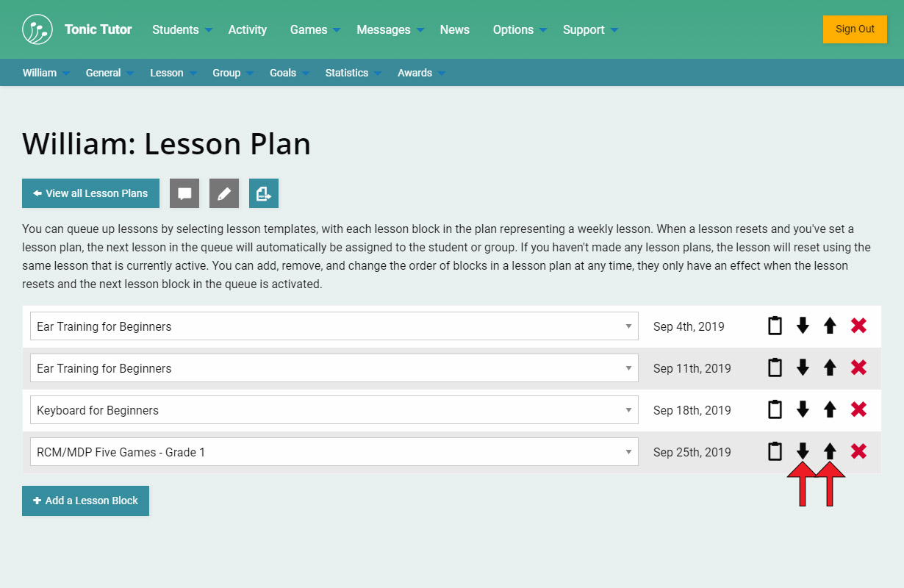
Task: Open the Sep 4th lesson template dropdown
Action: (334, 326)
